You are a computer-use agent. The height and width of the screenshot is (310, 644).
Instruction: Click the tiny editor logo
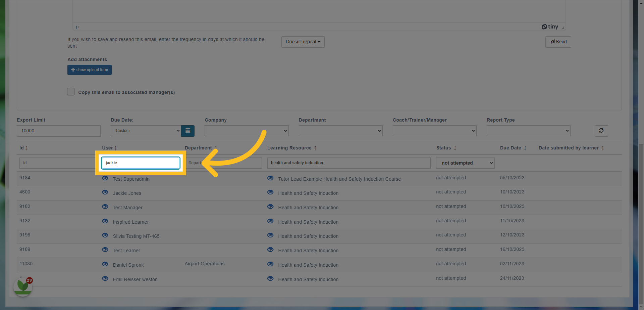click(550, 27)
